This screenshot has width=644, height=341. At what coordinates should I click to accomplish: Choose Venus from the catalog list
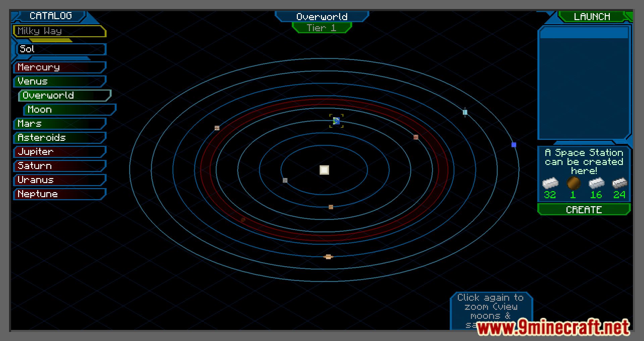(60, 81)
